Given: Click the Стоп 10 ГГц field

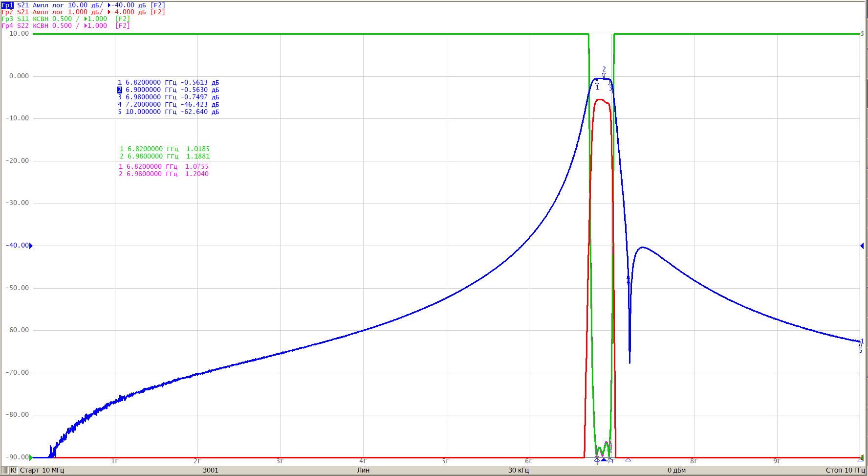Looking at the screenshot, I should click(x=845, y=470).
